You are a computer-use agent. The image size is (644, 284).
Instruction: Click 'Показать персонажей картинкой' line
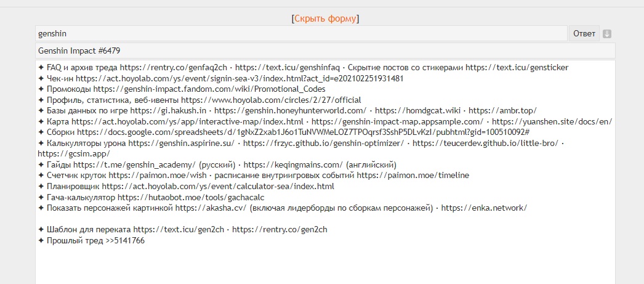tap(282, 208)
